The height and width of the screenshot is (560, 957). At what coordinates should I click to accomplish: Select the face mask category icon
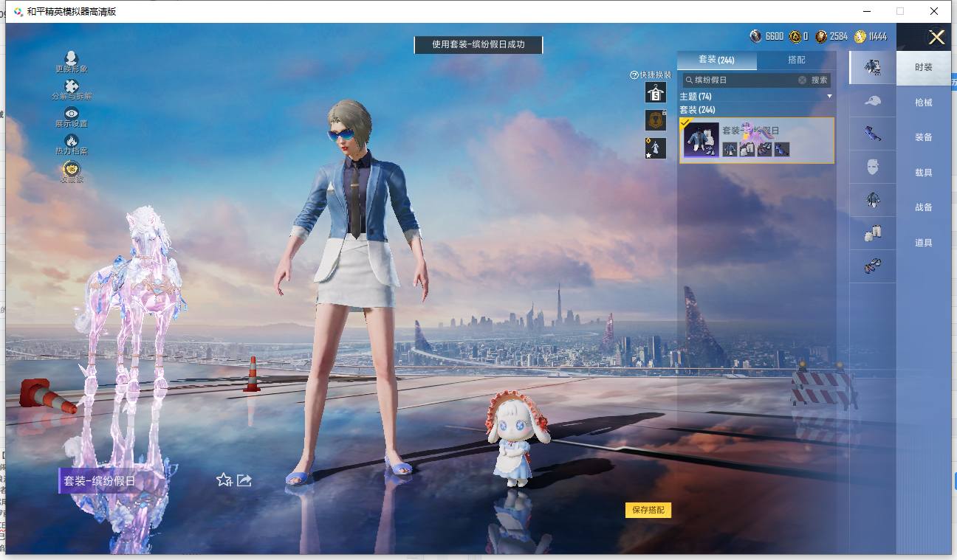click(872, 167)
